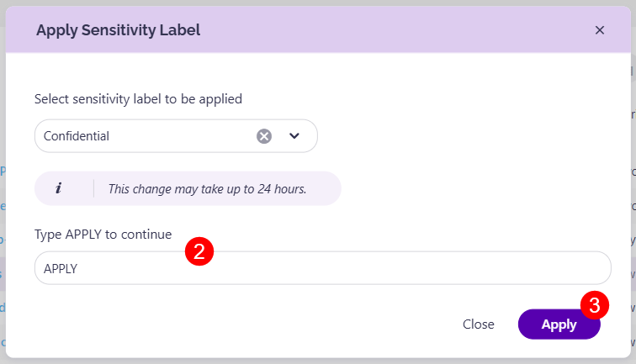
Task: Place cursor on the typed APPLY word
Action: (x=61, y=268)
